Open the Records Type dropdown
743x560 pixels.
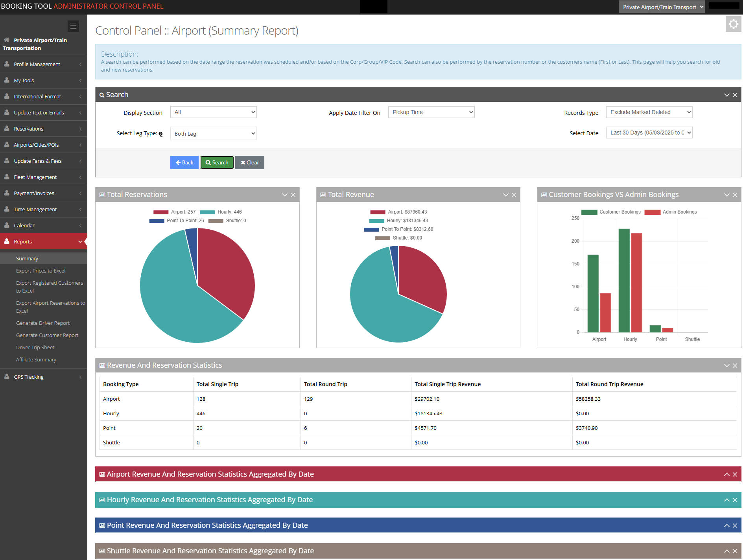(649, 112)
